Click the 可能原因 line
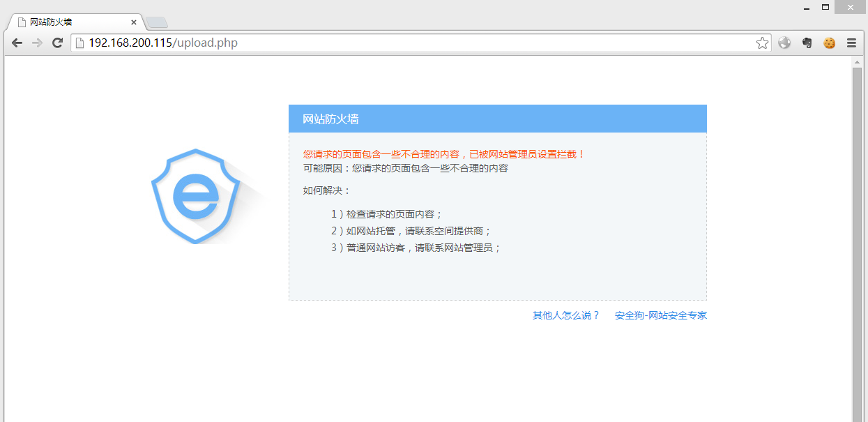The image size is (868, 422). click(x=405, y=168)
